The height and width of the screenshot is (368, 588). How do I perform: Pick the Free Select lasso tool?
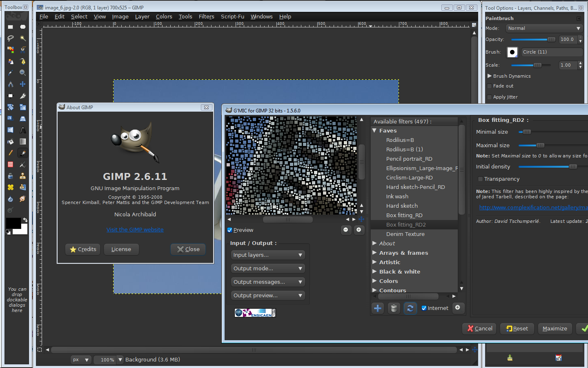point(11,38)
